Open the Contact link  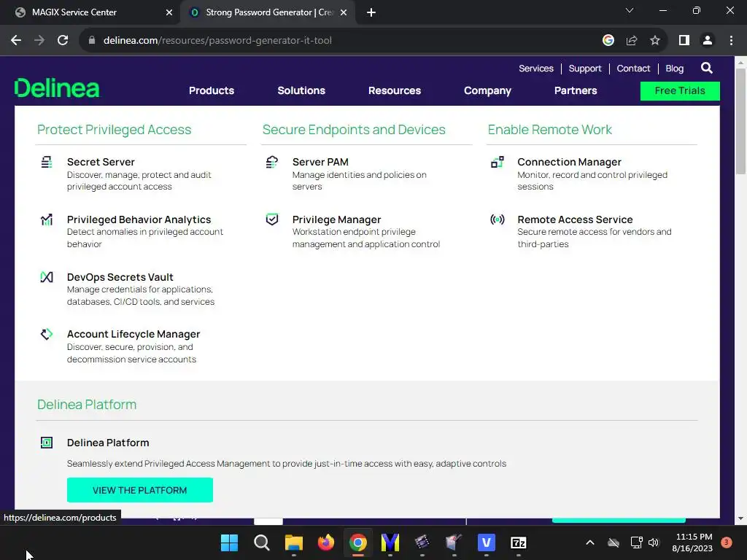click(633, 68)
